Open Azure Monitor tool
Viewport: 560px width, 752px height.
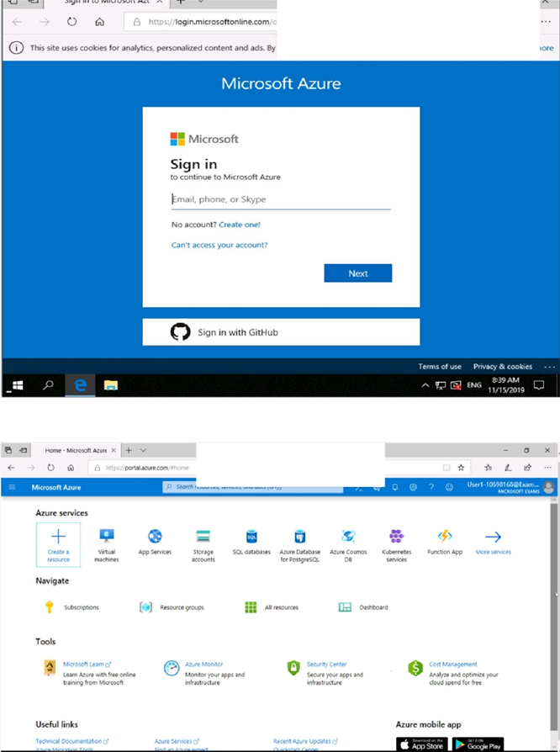pos(203,665)
